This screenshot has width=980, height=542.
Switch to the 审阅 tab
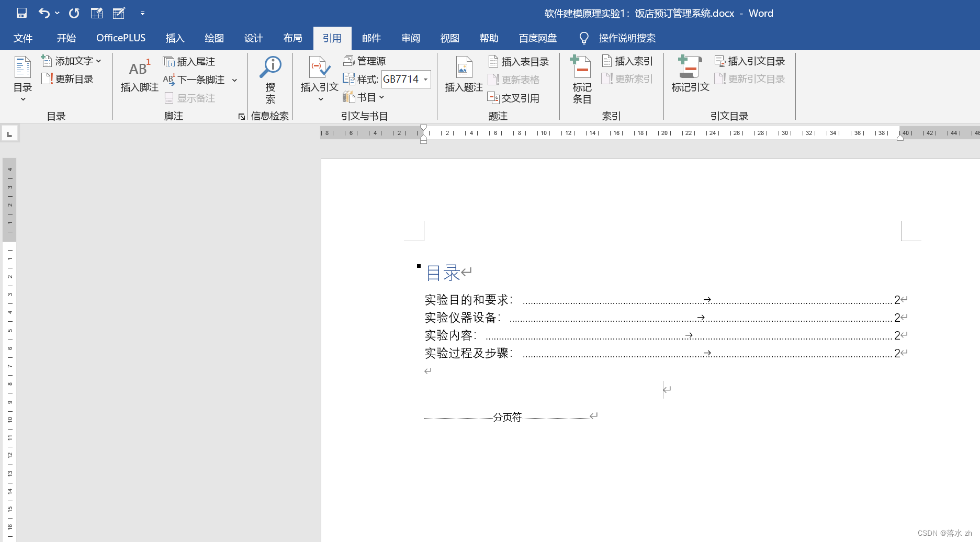click(x=411, y=38)
